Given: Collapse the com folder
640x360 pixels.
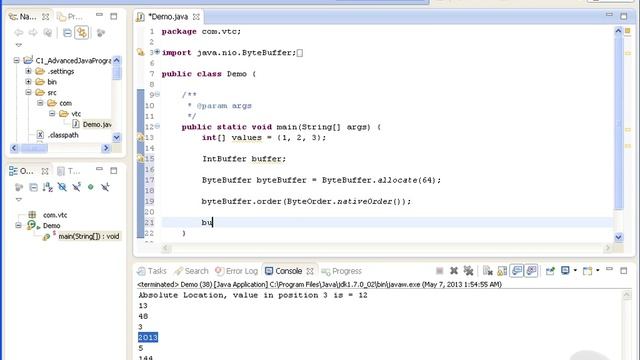Looking at the screenshot, I should pos(40,103).
